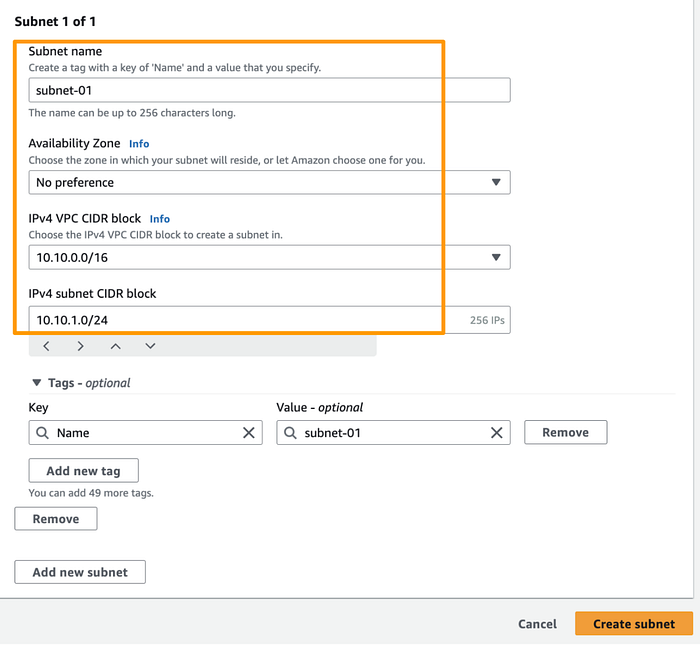The width and height of the screenshot is (700, 650).
Task: Click Add new subnet button
Action: click(x=80, y=572)
